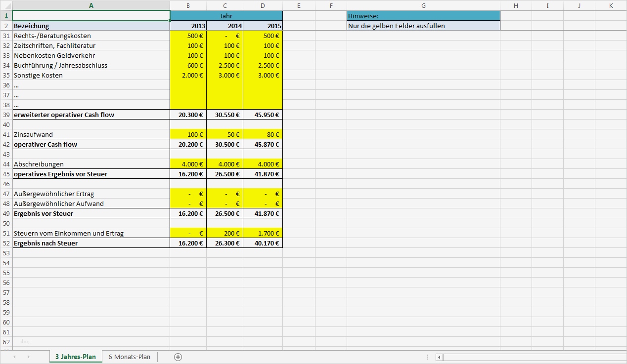Click the horizontal scrollbar left arrow
The image size is (627, 364).
(438, 357)
